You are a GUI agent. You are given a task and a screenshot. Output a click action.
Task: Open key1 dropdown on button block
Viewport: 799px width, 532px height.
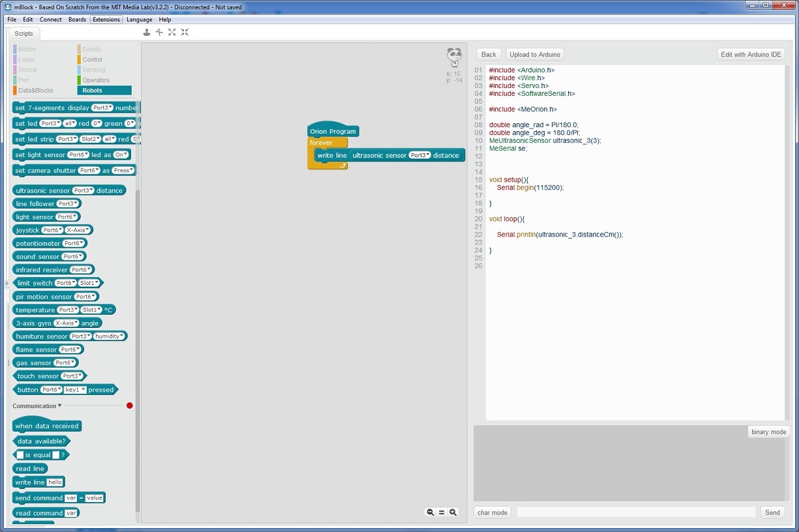click(x=75, y=390)
